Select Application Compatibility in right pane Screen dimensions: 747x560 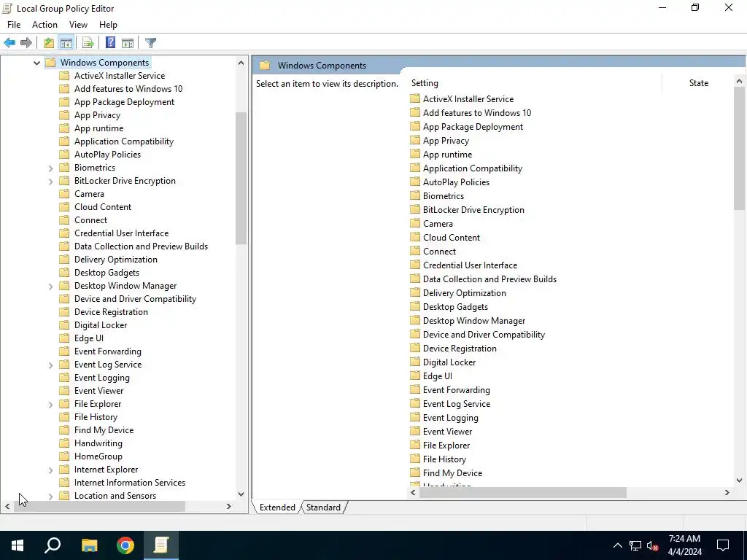(473, 168)
